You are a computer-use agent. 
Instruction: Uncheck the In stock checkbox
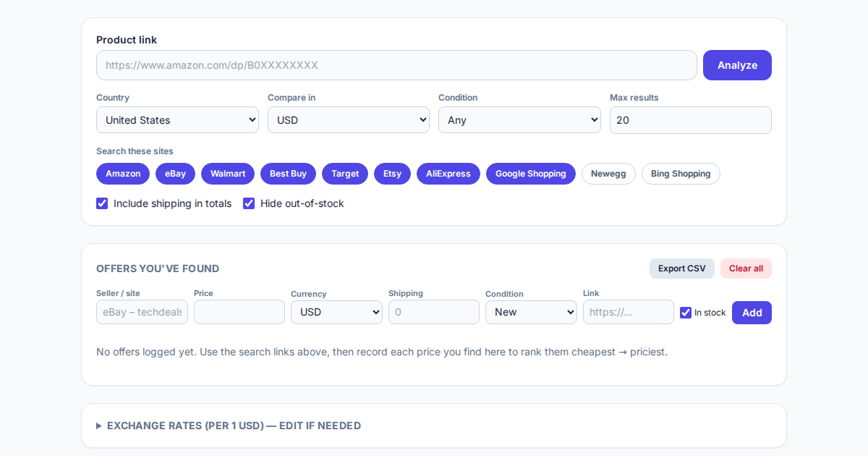(x=686, y=313)
